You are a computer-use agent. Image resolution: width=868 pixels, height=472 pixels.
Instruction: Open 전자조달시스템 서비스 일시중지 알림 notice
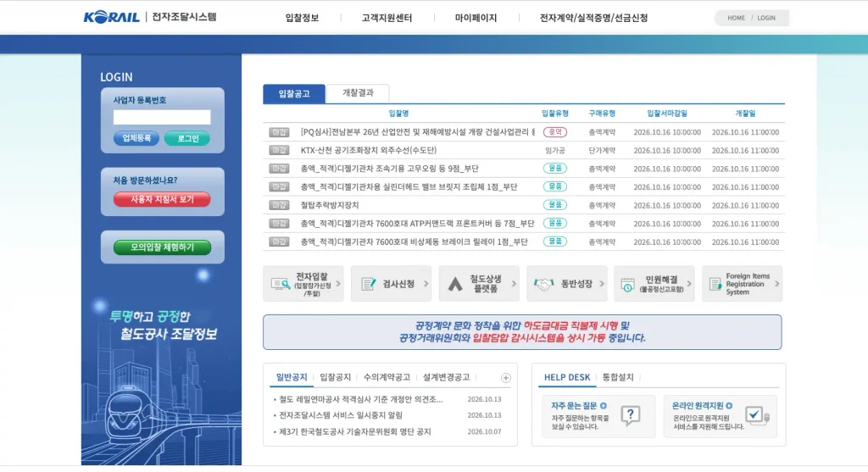click(341, 415)
